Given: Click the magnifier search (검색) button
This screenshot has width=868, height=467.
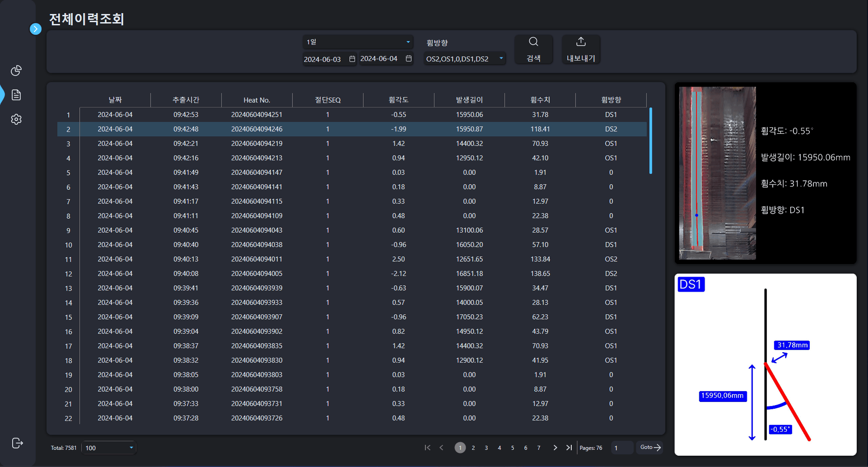Looking at the screenshot, I should pos(533,49).
